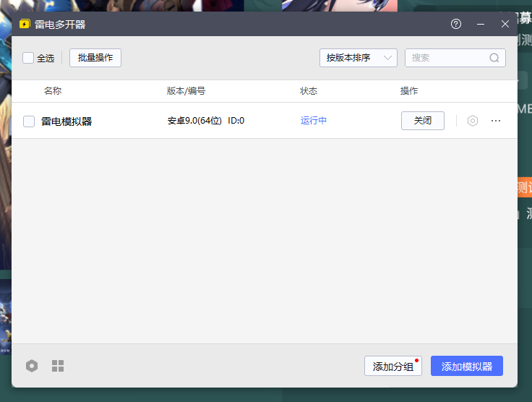Image resolution: width=532 pixels, height=402 pixels.
Task: Tick the 全选 checkbox
Action: pyautogui.click(x=28, y=58)
